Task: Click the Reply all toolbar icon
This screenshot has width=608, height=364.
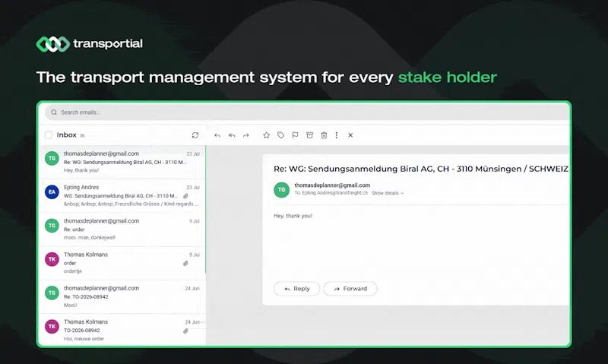Action: (x=232, y=135)
